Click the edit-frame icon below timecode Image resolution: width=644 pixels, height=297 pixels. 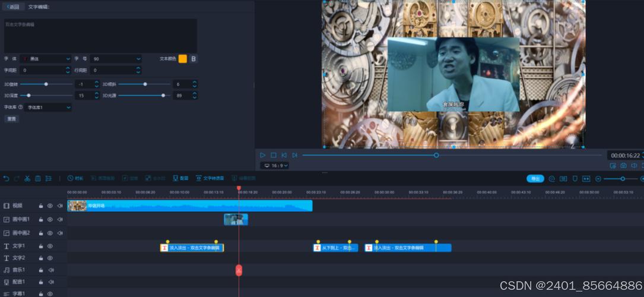pos(613,166)
